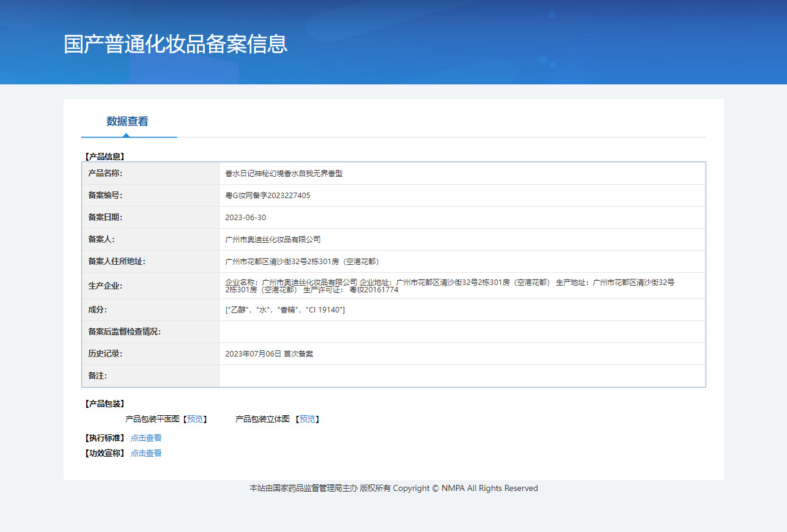787x532 pixels.
Task: Select the 备案人住所地址 address value
Action: coord(304,262)
